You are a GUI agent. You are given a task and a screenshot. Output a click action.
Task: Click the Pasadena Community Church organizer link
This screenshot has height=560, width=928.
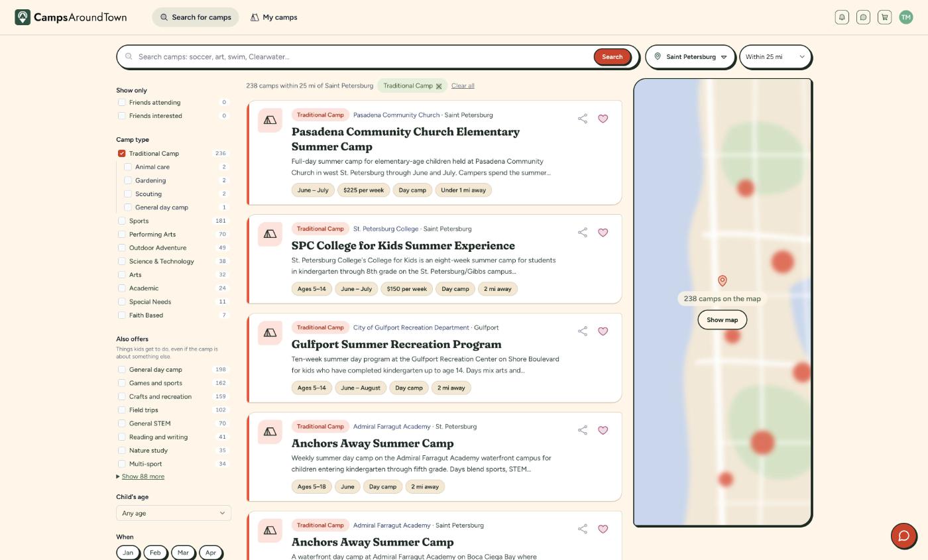pyautogui.click(x=396, y=115)
